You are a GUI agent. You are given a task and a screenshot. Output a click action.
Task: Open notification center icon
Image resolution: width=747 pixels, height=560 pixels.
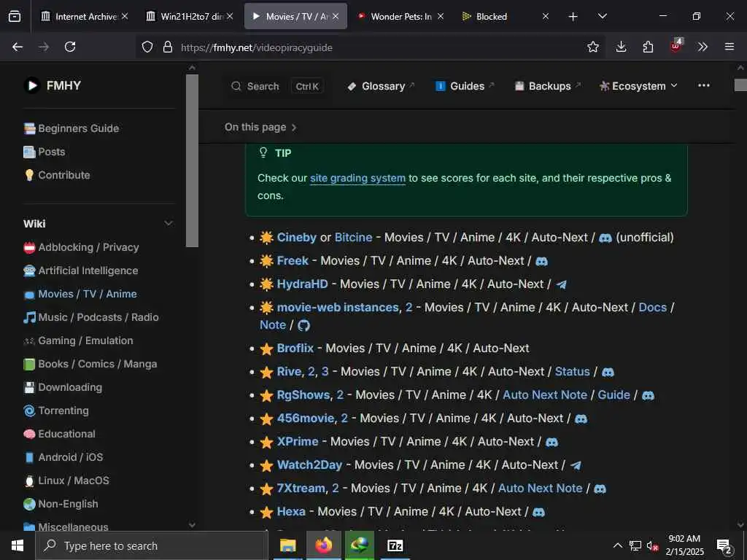point(724,546)
